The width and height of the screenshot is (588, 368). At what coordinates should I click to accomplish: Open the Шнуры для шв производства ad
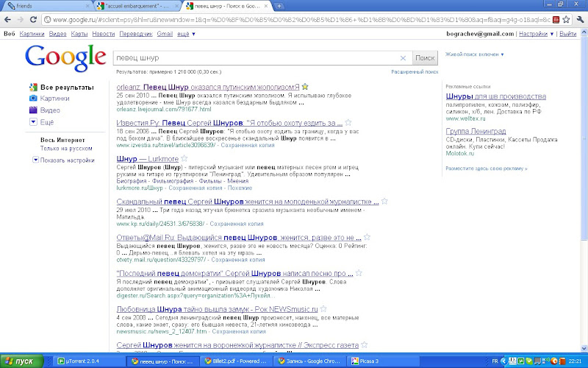[x=495, y=96]
